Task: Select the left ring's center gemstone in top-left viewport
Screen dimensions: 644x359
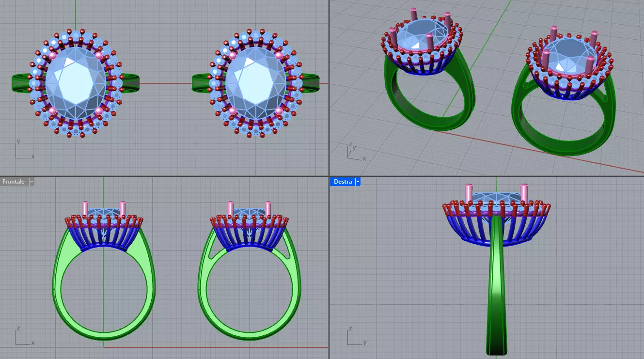Action: pyautogui.click(x=75, y=82)
